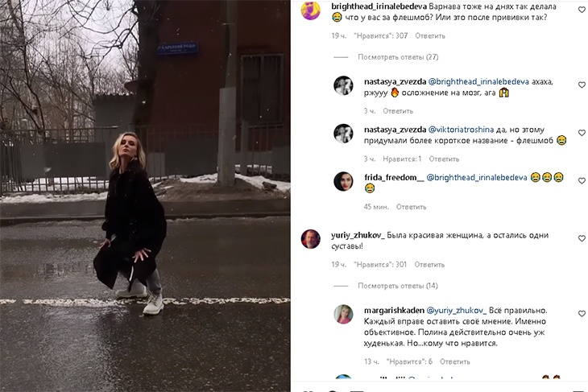The image size is (588, 392).
Task: Play the video of the woman crouching on the road
Action: click(145, 196)
